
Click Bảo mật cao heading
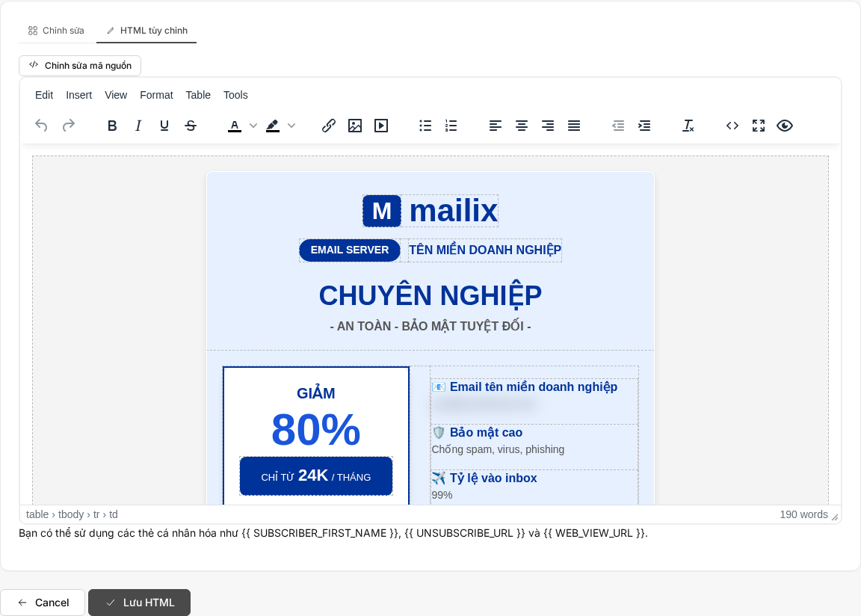coord(486,433)
